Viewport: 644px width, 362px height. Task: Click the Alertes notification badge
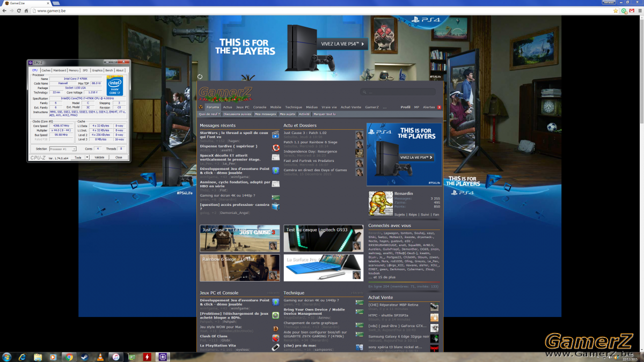(438, 107)
